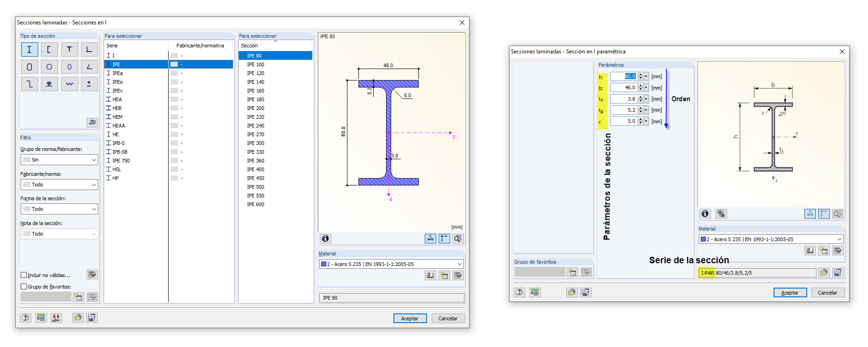868x347 pixels.
Task: Select the circular hollow section type icon
Action: point(49,67)
